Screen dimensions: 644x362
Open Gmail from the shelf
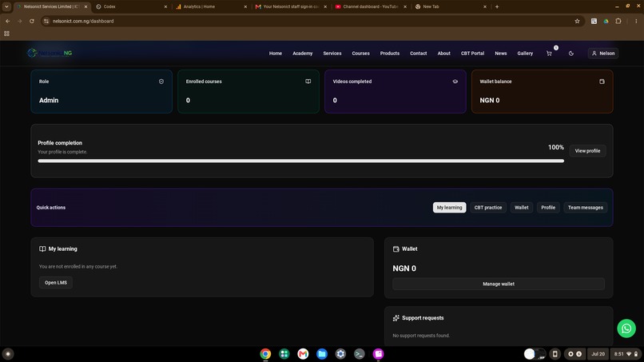[303, 354]
